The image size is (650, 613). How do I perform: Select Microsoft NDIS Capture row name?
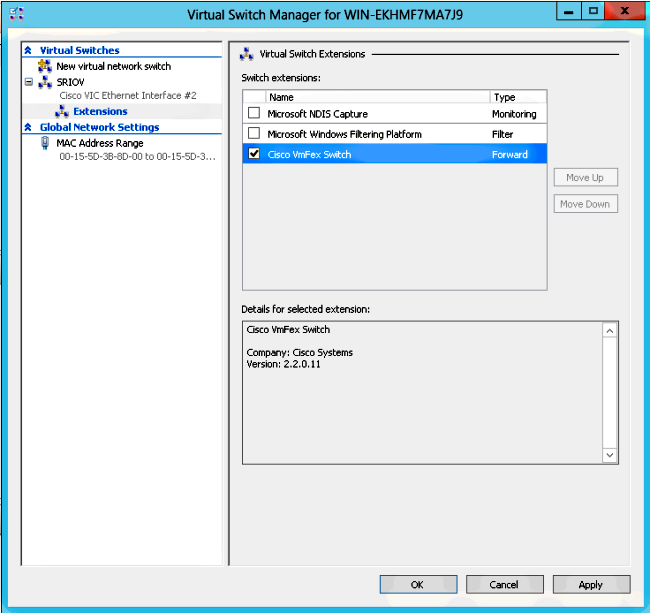click(x=318, y=114)
